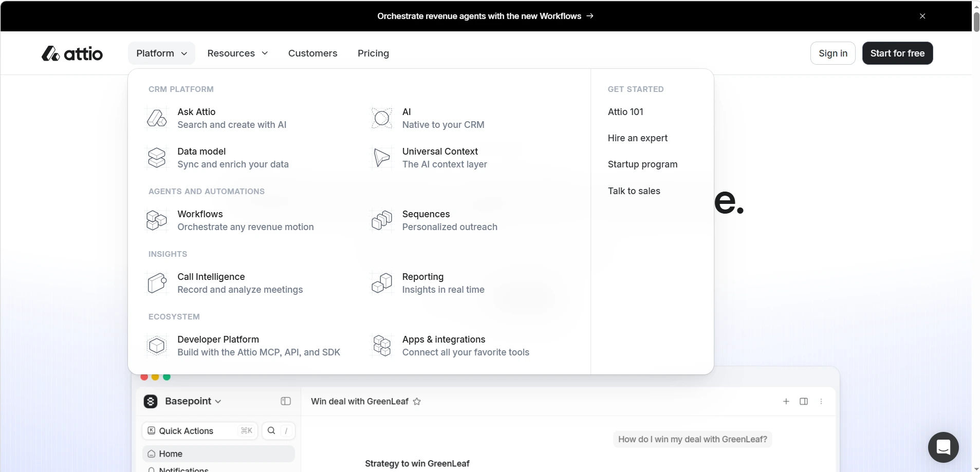This screenshot has width=980, height=472.
Task: Click the Workflows announcement banner link
Action: (x=485, y=16)
